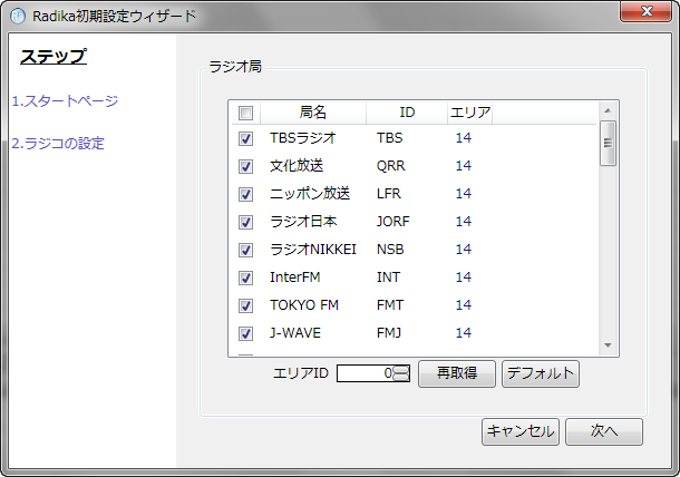Uncheck the TBSラジオ checkbox
The width and height of the screenshot is (680, 477).
tap(245, 139)
